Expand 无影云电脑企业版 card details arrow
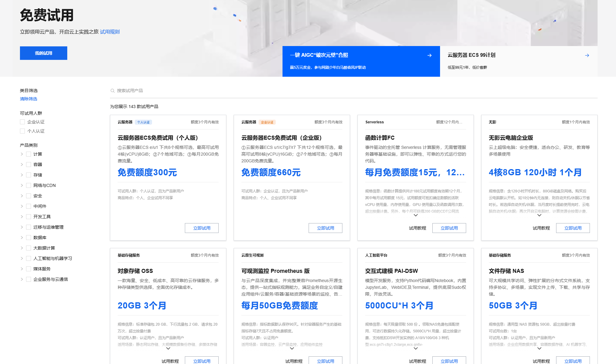The height and width of the screenshot is (364, 616). click(539, 215)
